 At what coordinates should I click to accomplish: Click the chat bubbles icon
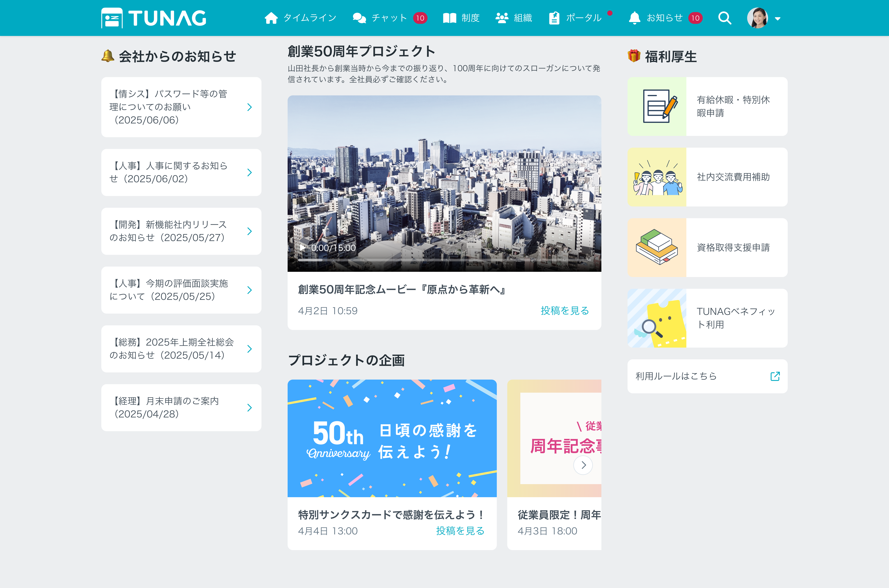[359, 18]
